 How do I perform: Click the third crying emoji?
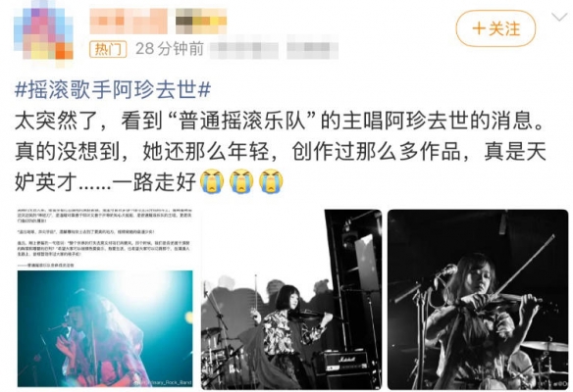coord(271,181)
